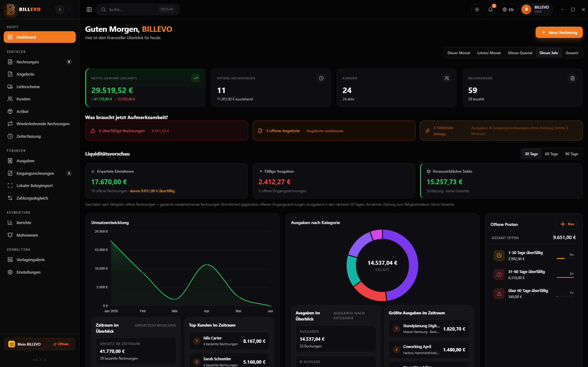This screenshot has height=367, width=588.
Task: Open Dashboard in the sidebar
Action: coord(40,37)
